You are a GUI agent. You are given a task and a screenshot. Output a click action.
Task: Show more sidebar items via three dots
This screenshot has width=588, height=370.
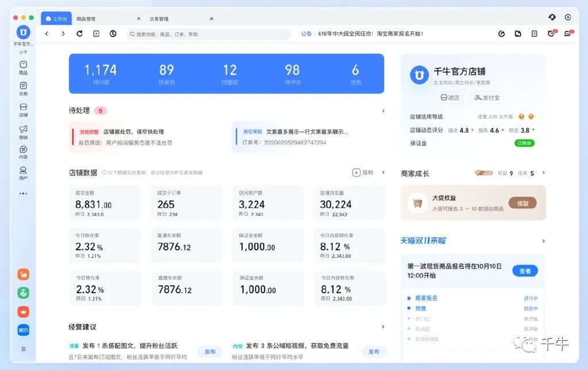[23, 194]
